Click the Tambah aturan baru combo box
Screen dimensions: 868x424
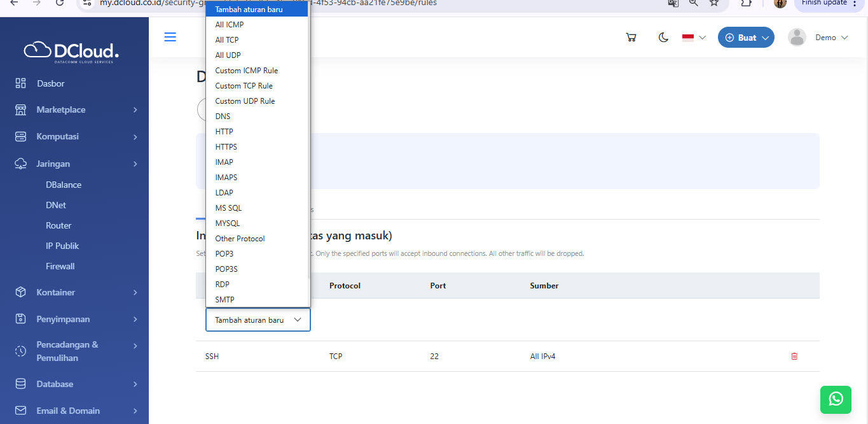[258, 320]
